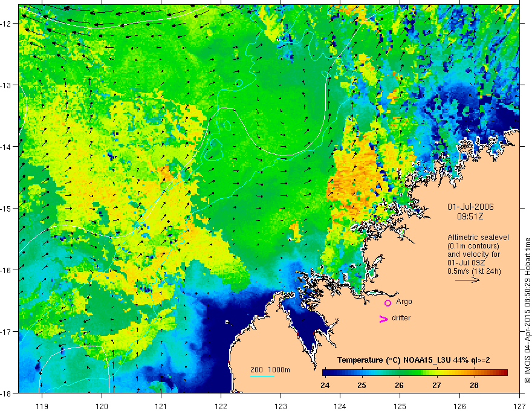Click the latitude axis label '-18'

(7, 393)
